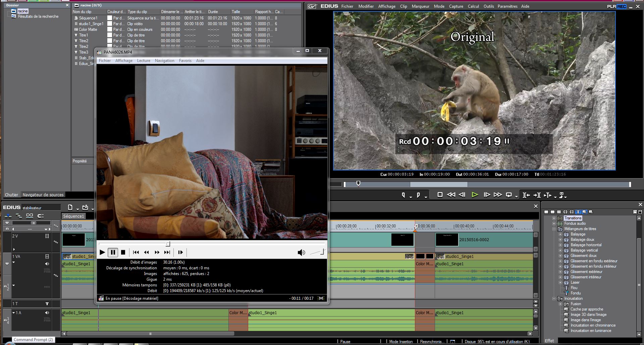Collapse track 1 A with its triangle
Image resolution: width=644 pixels, height=345 pixels.
pyautogui.click(x=14, y=313)
